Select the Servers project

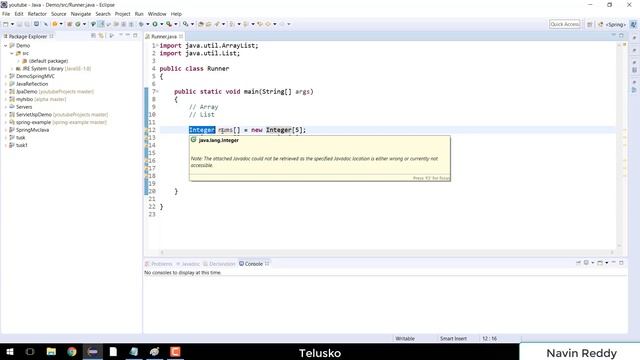tap(20, 107)
